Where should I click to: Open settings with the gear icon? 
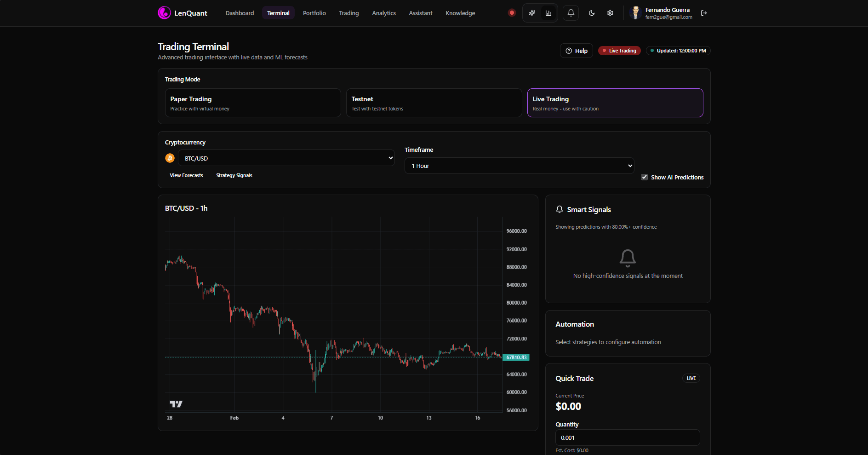[610, 13]
